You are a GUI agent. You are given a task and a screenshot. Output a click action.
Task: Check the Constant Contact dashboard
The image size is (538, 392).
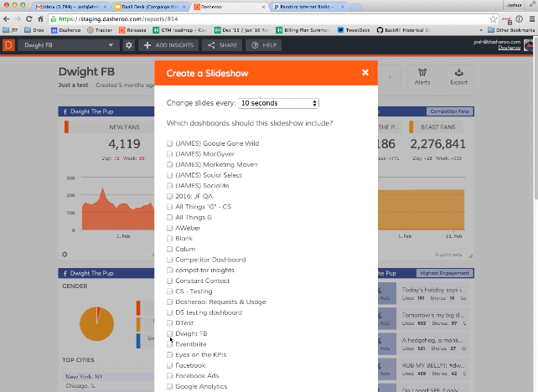tap(169, 281)
